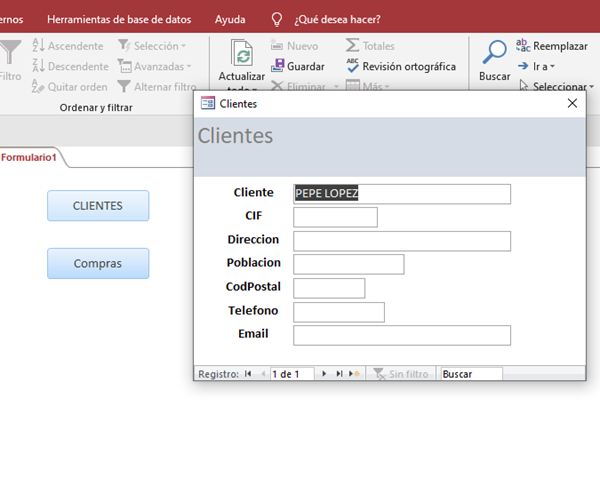Click Reemplazar in the ribbon
The height and width of the screenshot is (486, 600).
(x=551, y=46)
